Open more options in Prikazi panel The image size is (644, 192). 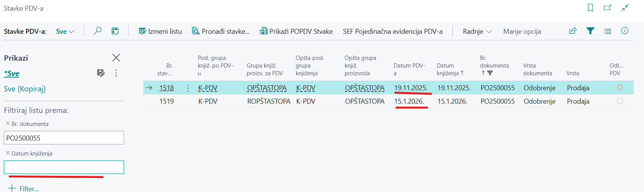[116, 73]
